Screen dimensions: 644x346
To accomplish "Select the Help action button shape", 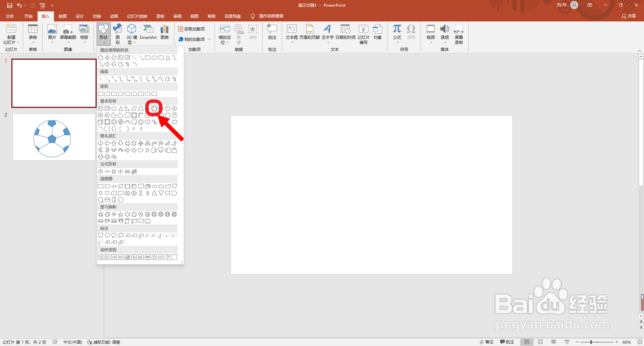I will [x=168, y=257].
